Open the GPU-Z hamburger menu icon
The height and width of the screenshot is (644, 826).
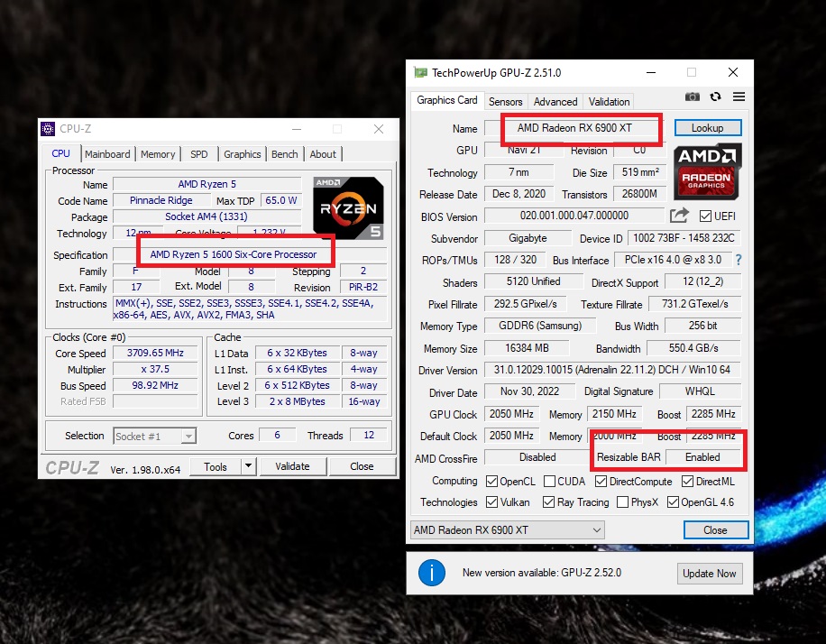[x=738, y=97]
